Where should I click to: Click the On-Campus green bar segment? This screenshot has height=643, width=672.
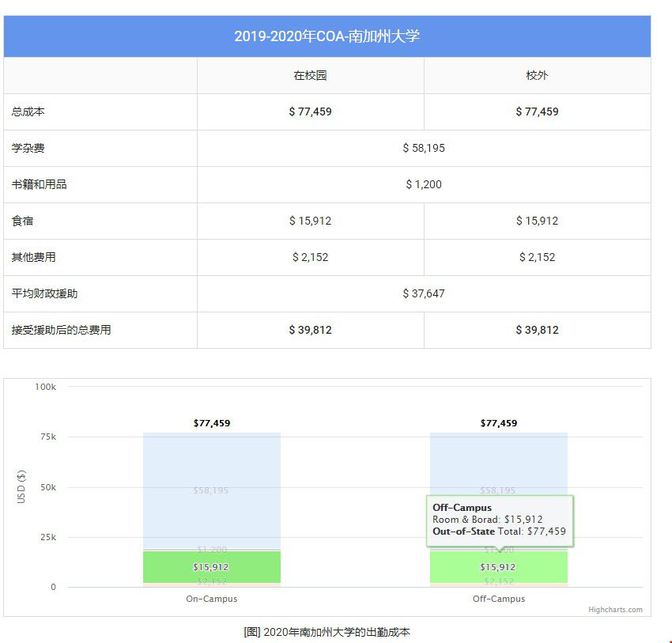(x=212, y=567)
